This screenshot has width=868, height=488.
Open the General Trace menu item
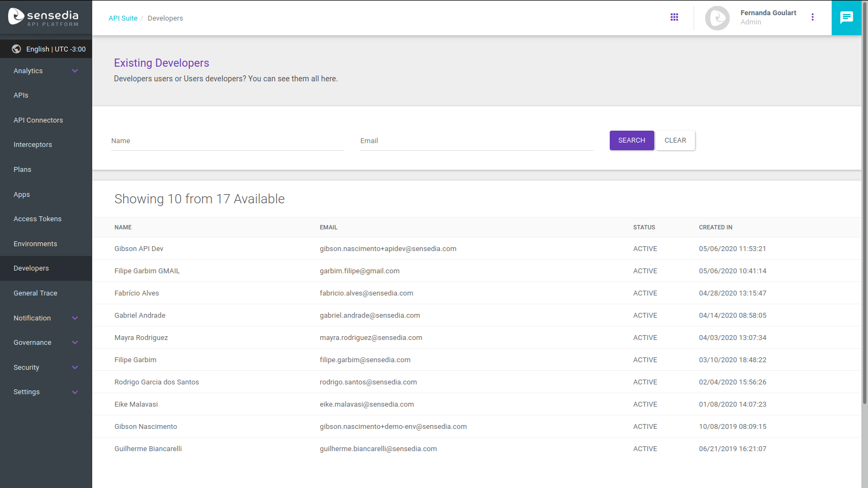pyautogui.click(x=35, y=293)
